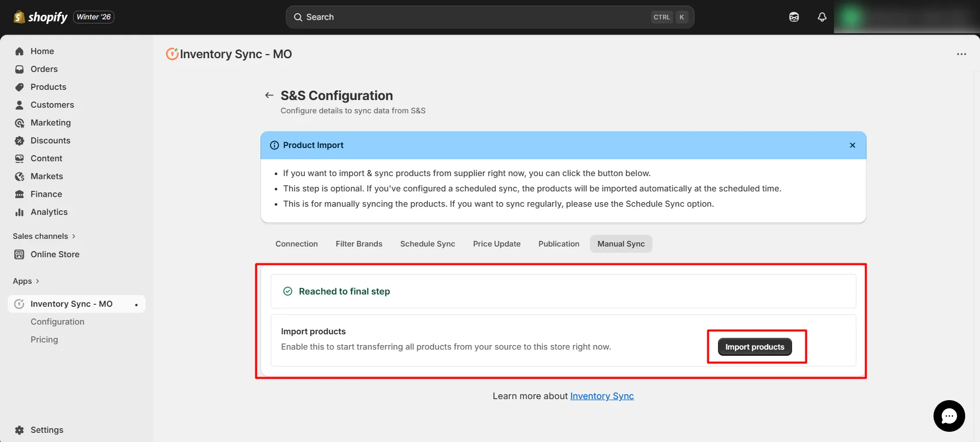Click the Orders icon in sidebar
Viewport: 980px width, 442px height.
pyautogui.click(x=19, y=69)
